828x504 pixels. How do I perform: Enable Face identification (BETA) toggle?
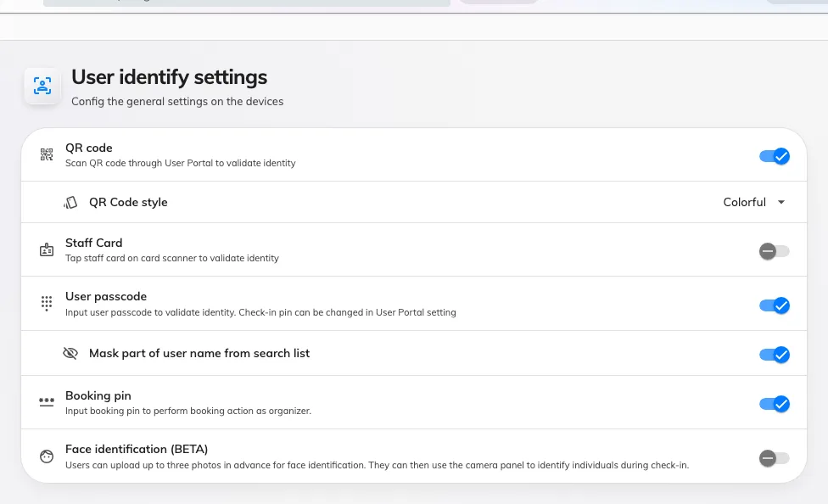pos(775,458)
